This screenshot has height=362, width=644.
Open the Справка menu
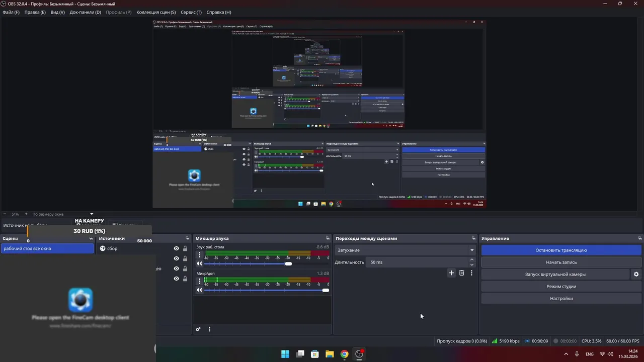coord(219,12)
